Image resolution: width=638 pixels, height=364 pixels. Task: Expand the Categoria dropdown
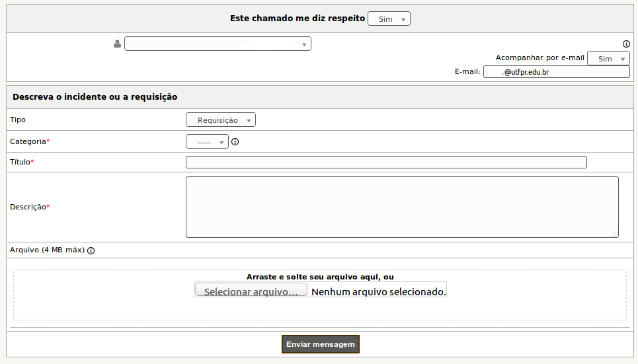(x=207, y=141)
